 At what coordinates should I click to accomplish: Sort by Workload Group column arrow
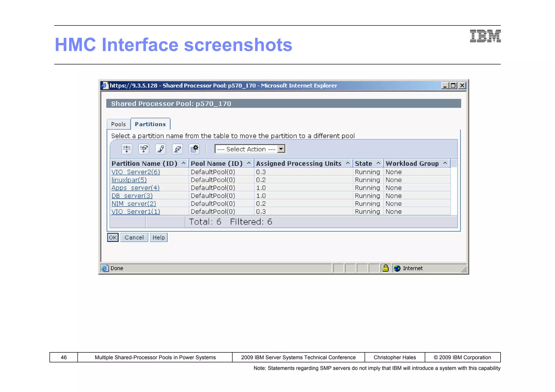445,163
